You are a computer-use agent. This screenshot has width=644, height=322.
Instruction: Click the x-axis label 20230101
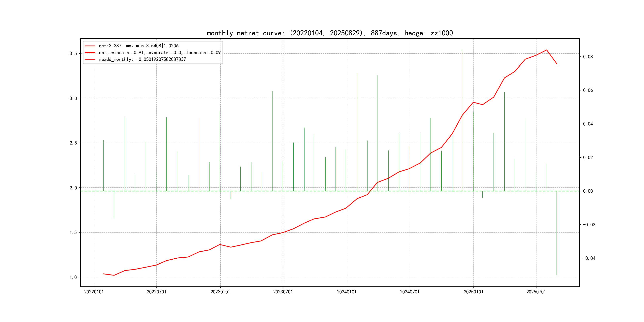tap(220, 292)
